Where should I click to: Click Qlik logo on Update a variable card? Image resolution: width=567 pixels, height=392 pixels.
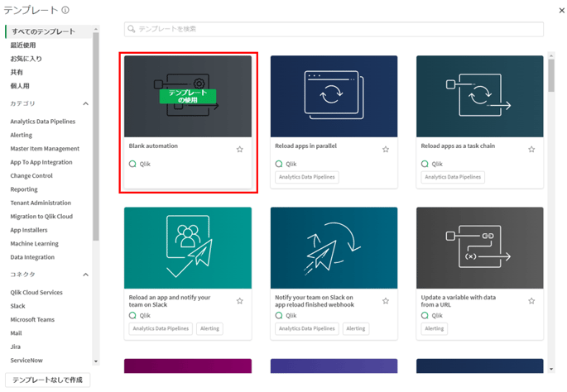tap(425, 315)
